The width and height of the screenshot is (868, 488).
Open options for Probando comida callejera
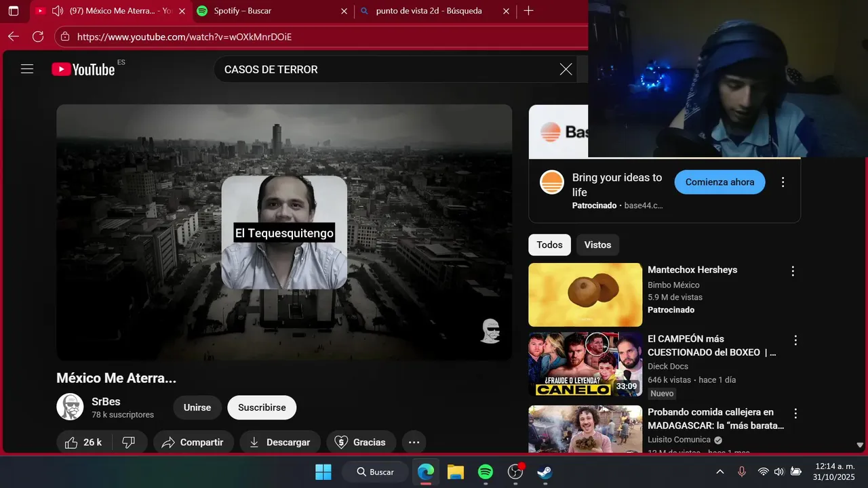(795, 413)
